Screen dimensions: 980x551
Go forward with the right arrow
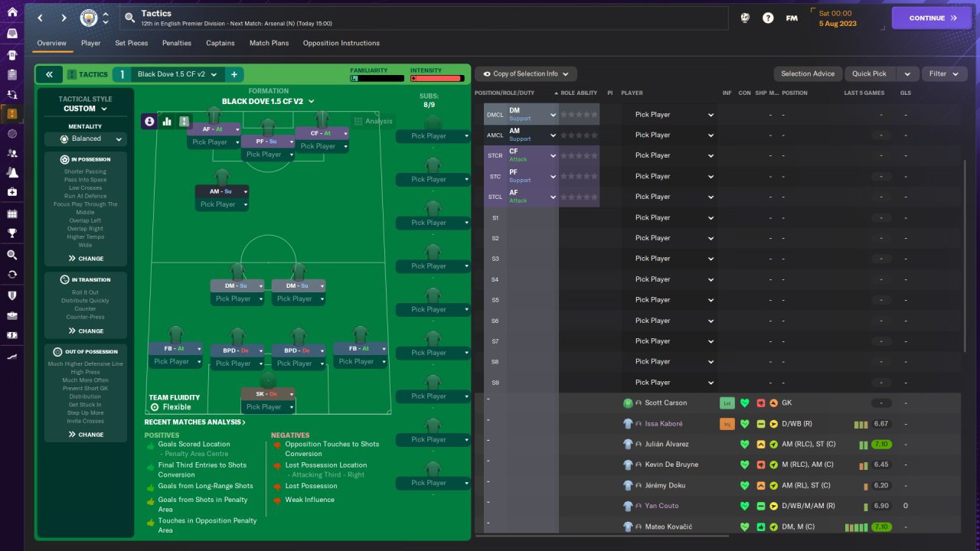click(x=64, y=18)
